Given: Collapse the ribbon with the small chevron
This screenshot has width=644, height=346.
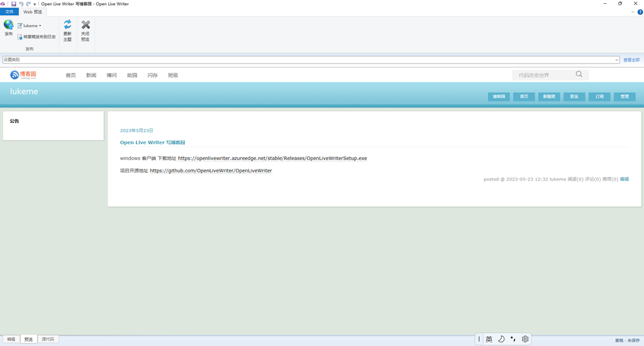Looking at the screenshot, I should (633, 12).
